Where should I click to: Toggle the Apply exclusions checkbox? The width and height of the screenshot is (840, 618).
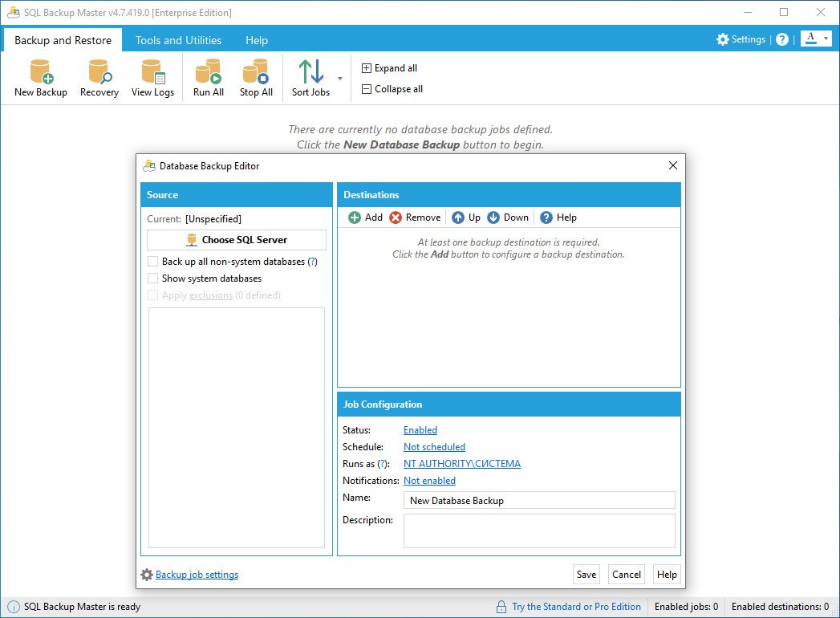153,295
